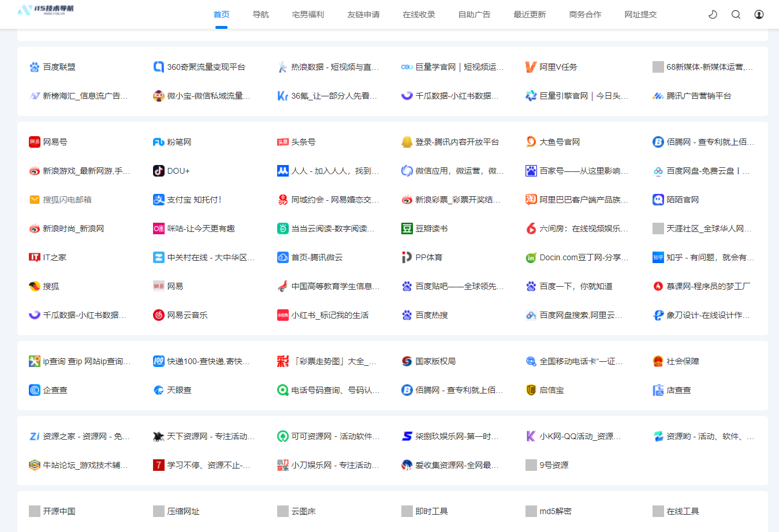The width and height of the screenshot is (779, 532).
Task: Open 国家版权局
Action: (427, 361)
